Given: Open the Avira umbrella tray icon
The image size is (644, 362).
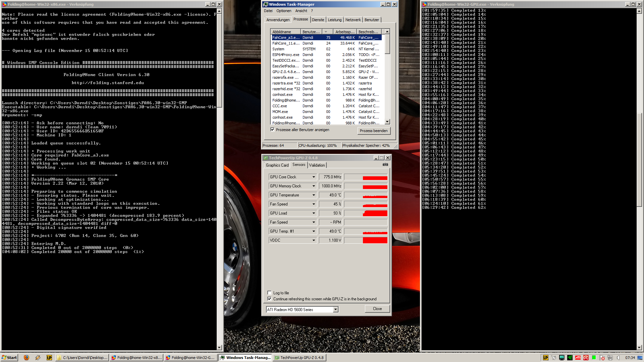Looking at the screenshot, I should click(x=586, y=358).
